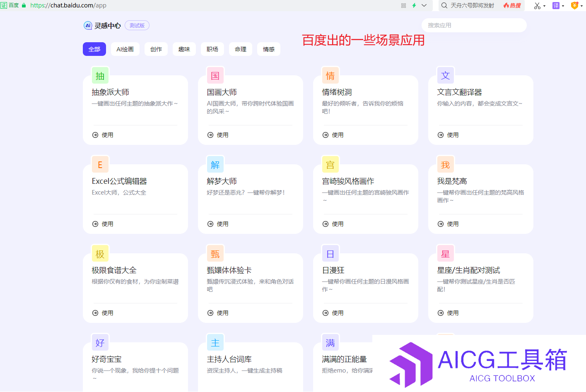Click the arrow icon under 抽象派大师

tap(95, 135)
